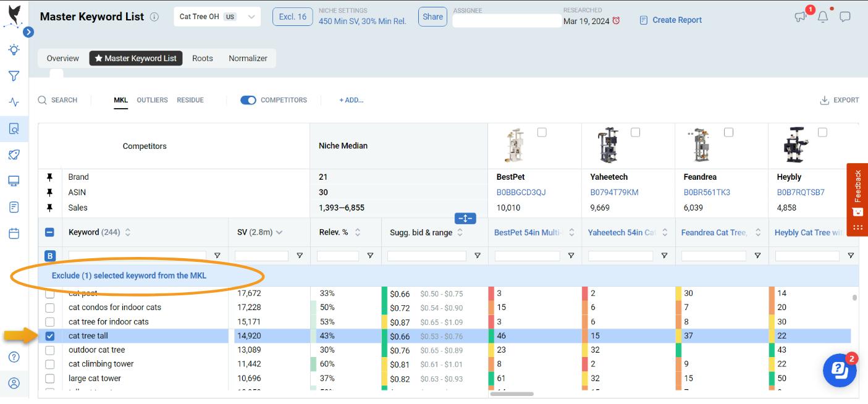
Task: Click the pin icon next to Sales
Action: 50,208
